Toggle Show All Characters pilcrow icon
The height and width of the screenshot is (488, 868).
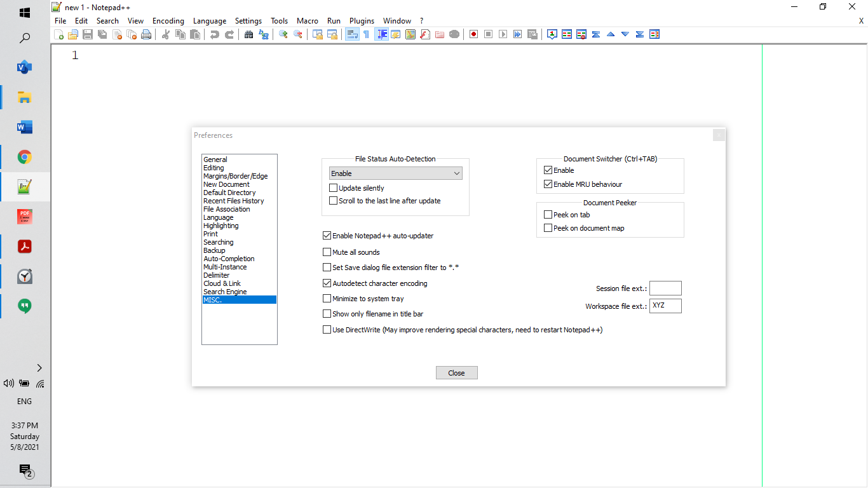point(367,34)
